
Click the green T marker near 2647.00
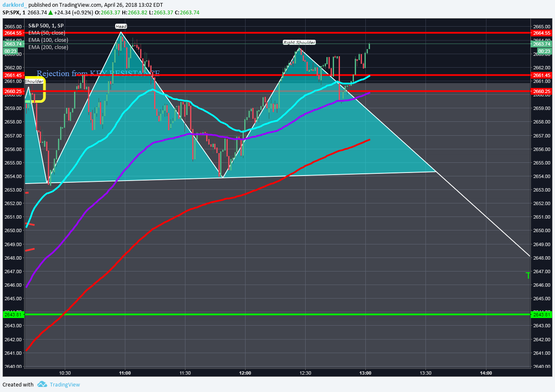[x=528, y=276]
